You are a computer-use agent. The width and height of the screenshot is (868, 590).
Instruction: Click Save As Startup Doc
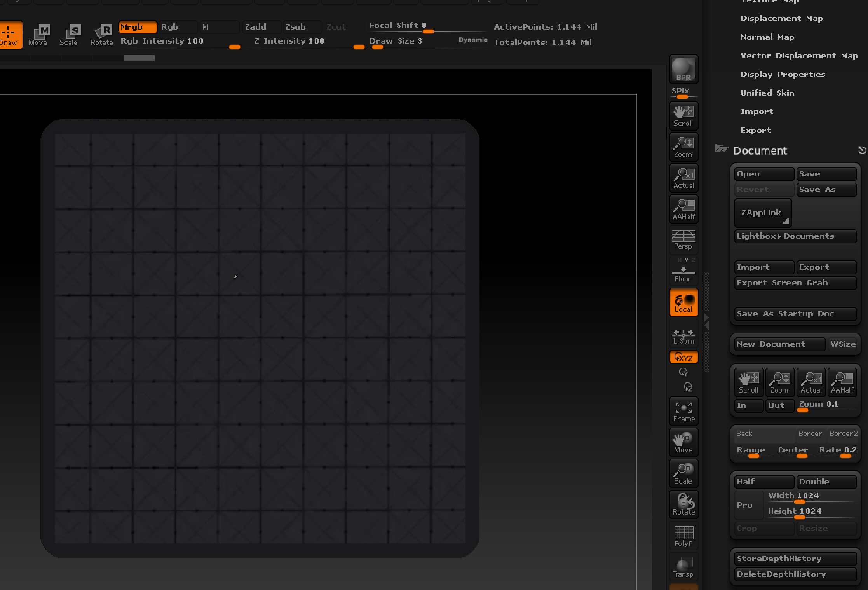pyautogui.click(x=795, y=314)
